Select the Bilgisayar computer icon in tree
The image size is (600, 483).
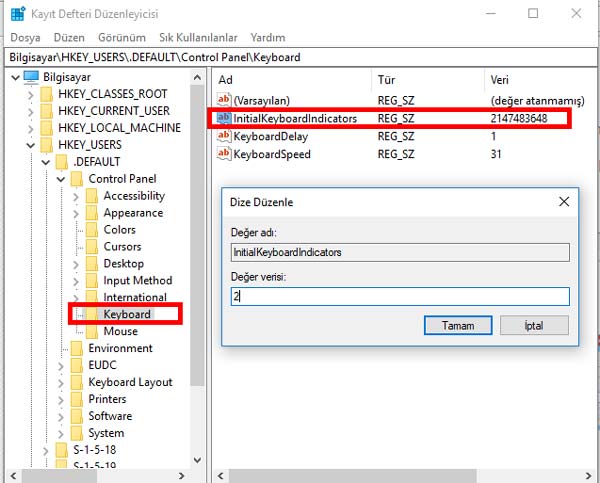(31, 77)
